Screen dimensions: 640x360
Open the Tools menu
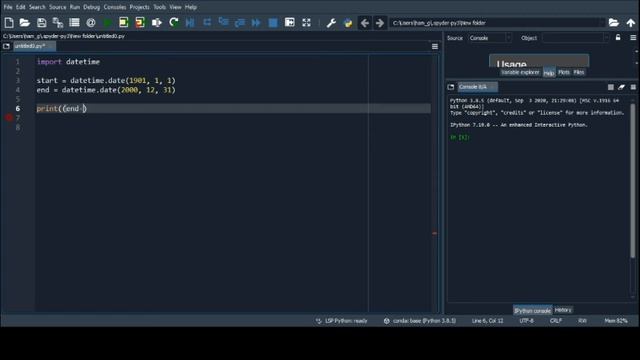[160, 7]
